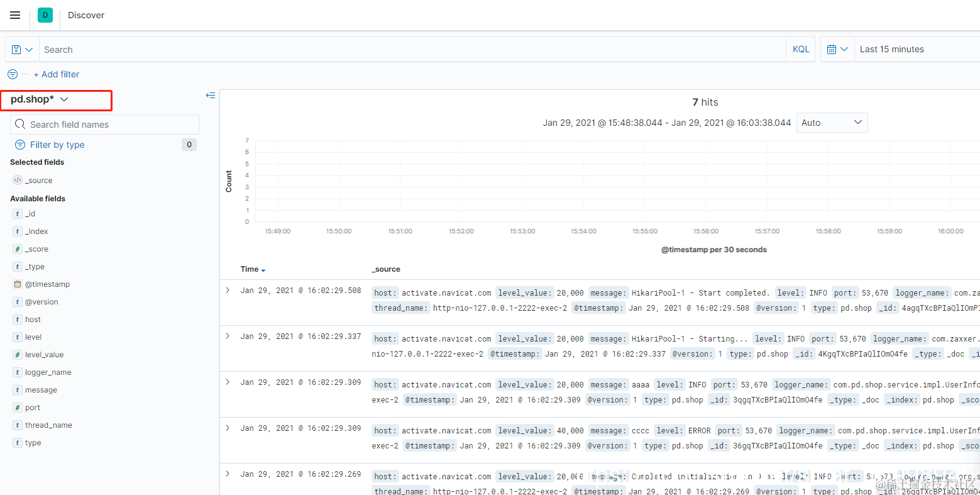This screenshot has height=495, width=980.
Task: Expand the 16:02:29.337 log row
Action: tap(228, 336)
